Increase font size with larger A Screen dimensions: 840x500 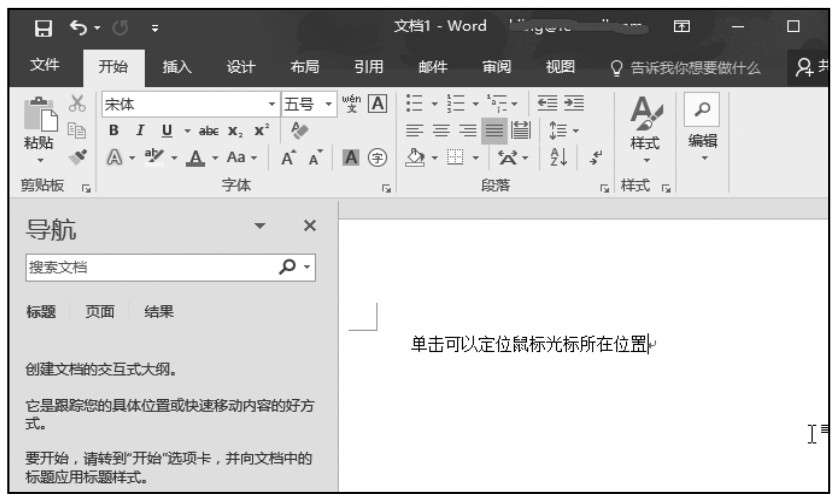point(288,158)
